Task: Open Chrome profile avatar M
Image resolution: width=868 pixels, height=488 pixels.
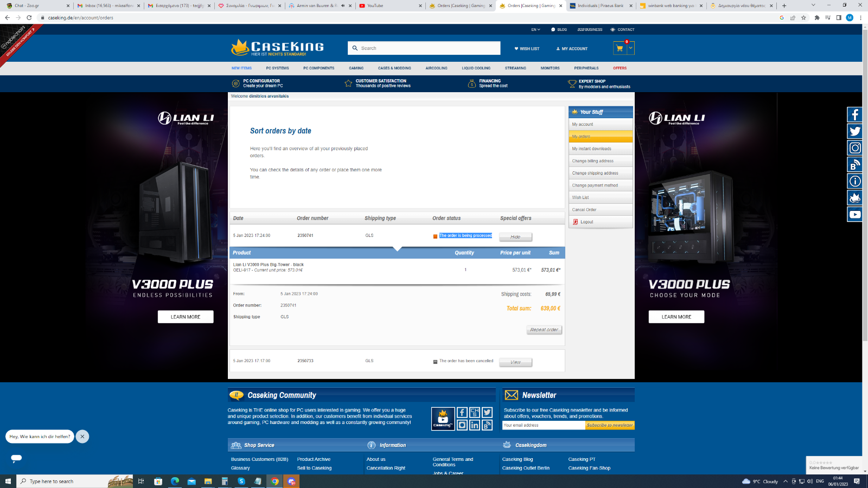Action: pos(850,17)
